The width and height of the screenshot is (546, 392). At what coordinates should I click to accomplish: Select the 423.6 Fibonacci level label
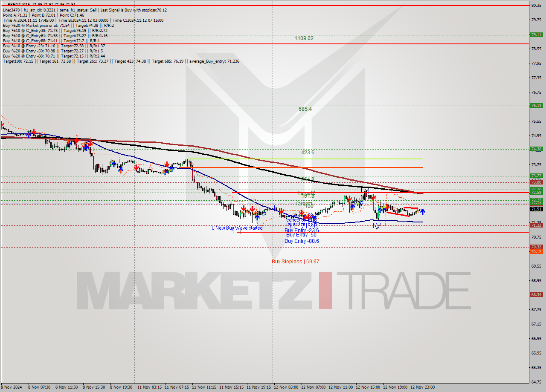pos(307,152)
